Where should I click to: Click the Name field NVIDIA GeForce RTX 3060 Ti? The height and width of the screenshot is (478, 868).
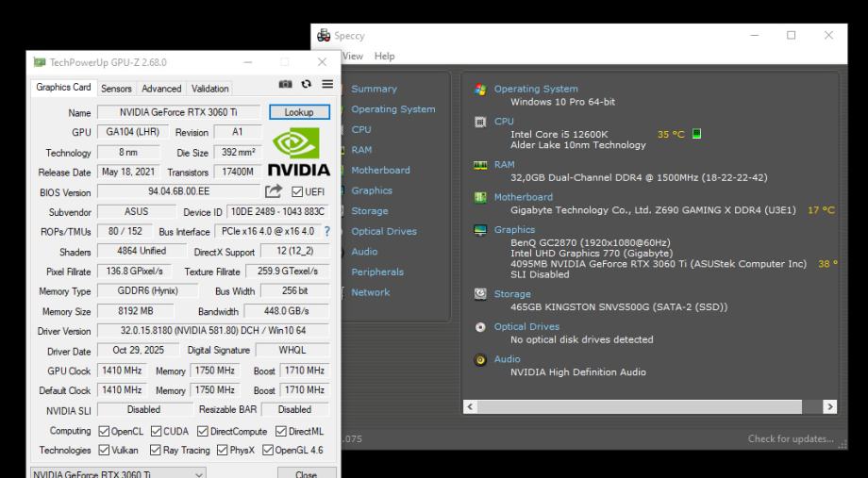pyautogui.click(x=178, y=112)
